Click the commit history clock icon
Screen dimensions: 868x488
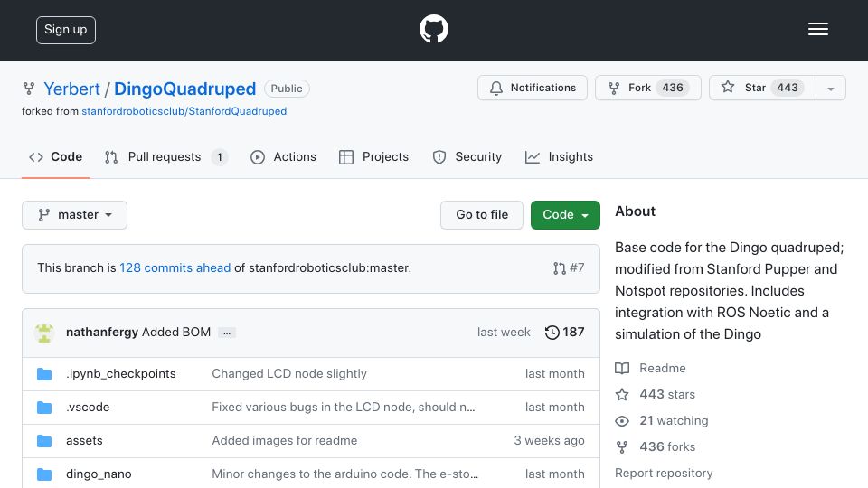552,332
